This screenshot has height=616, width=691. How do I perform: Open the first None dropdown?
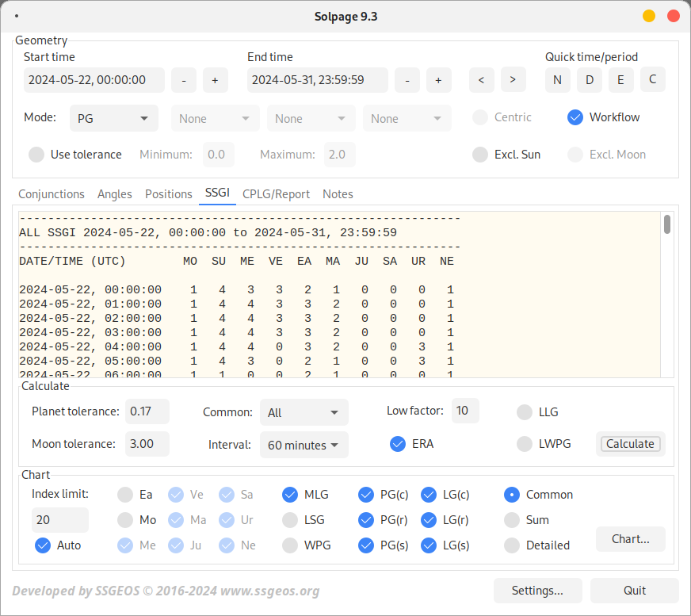click(x=215, y=118)
